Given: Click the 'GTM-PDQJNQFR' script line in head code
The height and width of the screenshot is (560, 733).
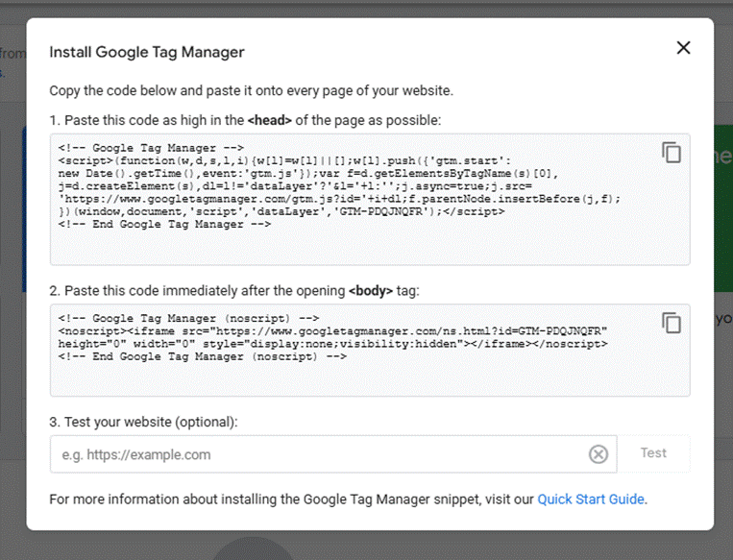Looking at the screenshot, I should (x=281, y=211).
